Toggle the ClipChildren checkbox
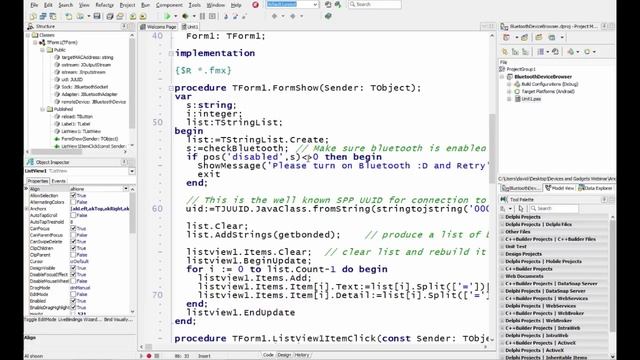Image resolution: width=640 pixels, height=360 pixels. (x=73, y=248)
